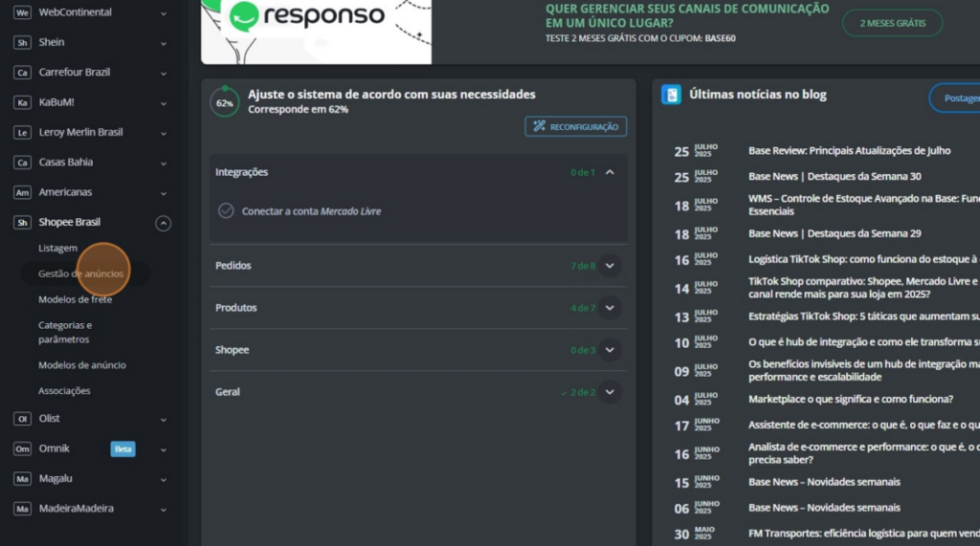Click the Leroy Merlin Brasil badge icon
This screenshot has width=980, height=546.
coord(22,132)
